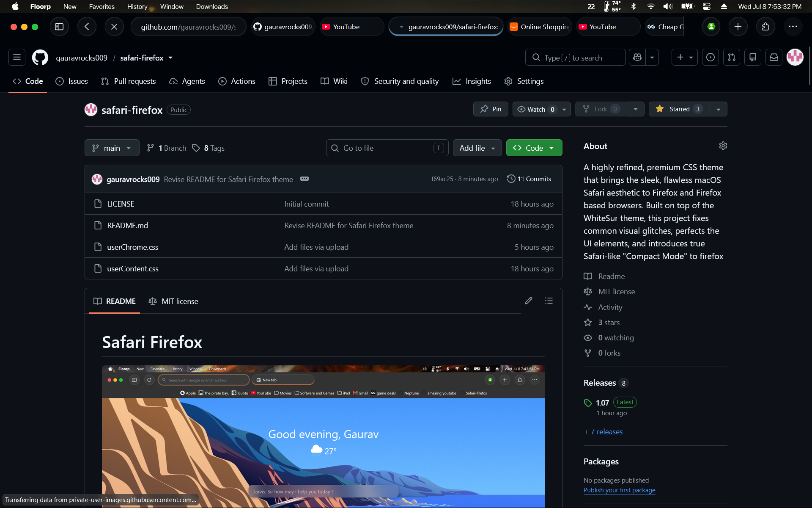
Task: Pin the repository with Pin button
Action: pyautogui.click(x=491, y=109)
